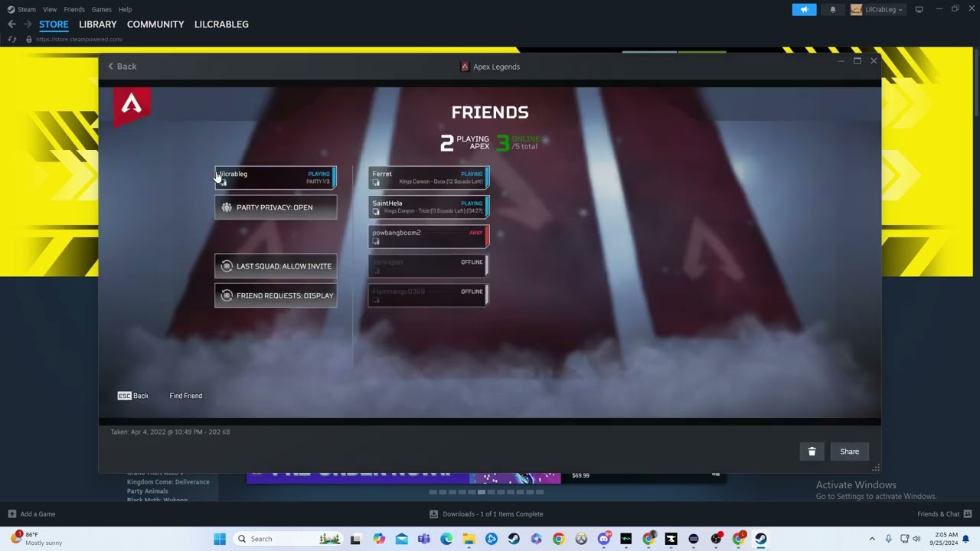Click the viewer's bottom-right resize grip
980x551 pixels.
(876, 468)
